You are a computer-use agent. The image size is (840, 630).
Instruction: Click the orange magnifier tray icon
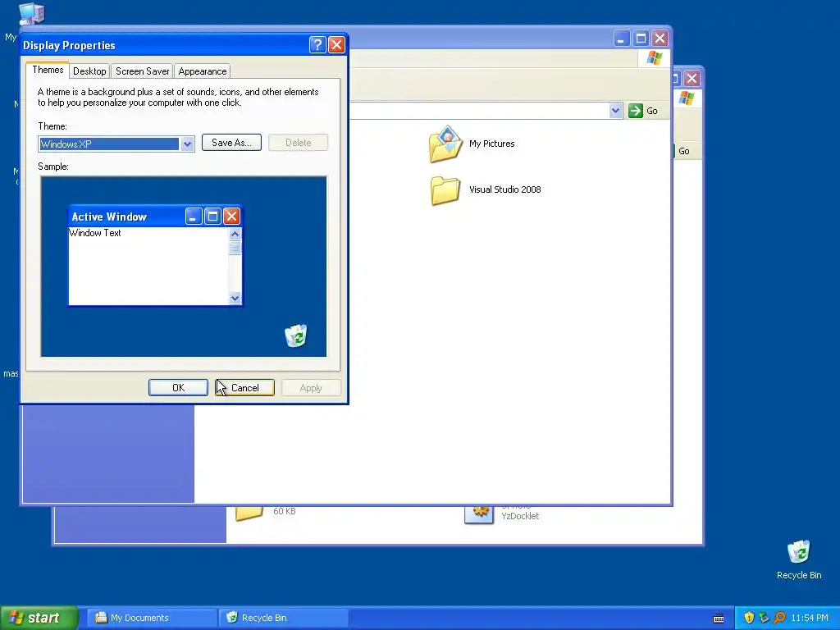[779, 618]
